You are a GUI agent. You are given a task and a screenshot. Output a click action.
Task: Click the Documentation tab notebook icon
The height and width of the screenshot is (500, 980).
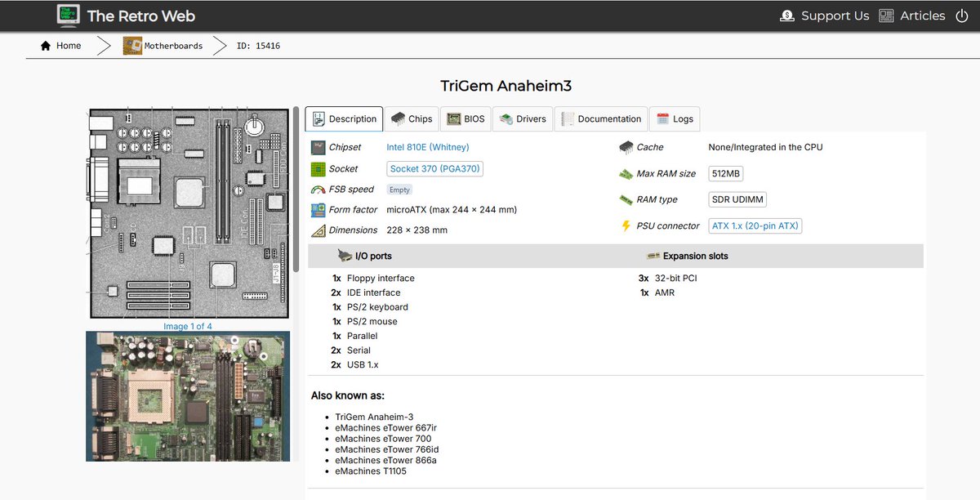568,118
